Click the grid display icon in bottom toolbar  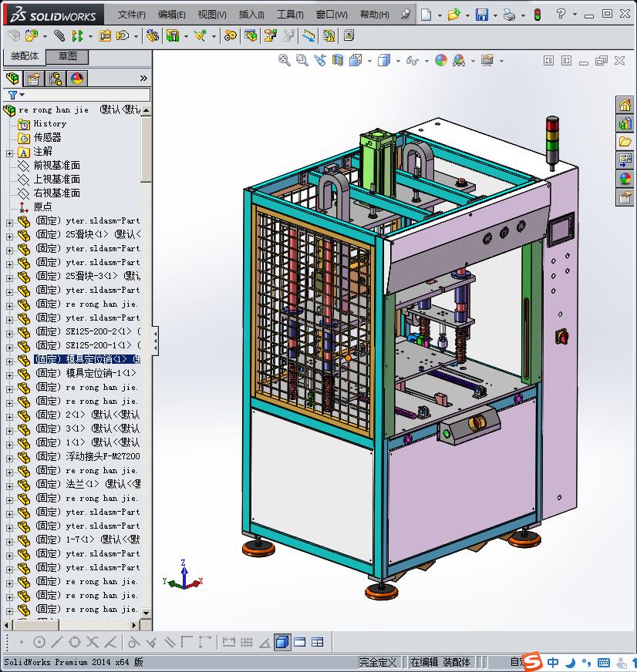pos(247,642)
